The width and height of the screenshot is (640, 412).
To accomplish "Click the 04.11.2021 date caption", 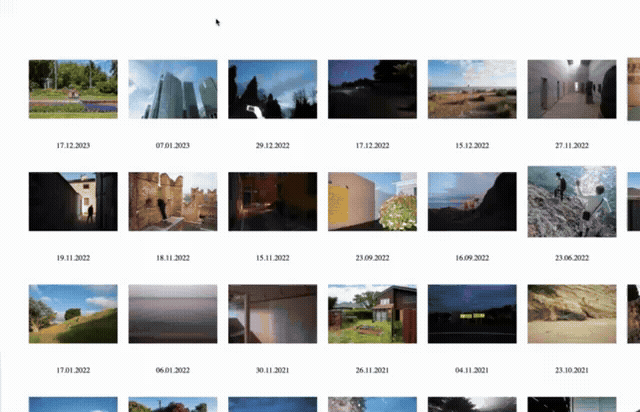I will (x=472, y=370).
